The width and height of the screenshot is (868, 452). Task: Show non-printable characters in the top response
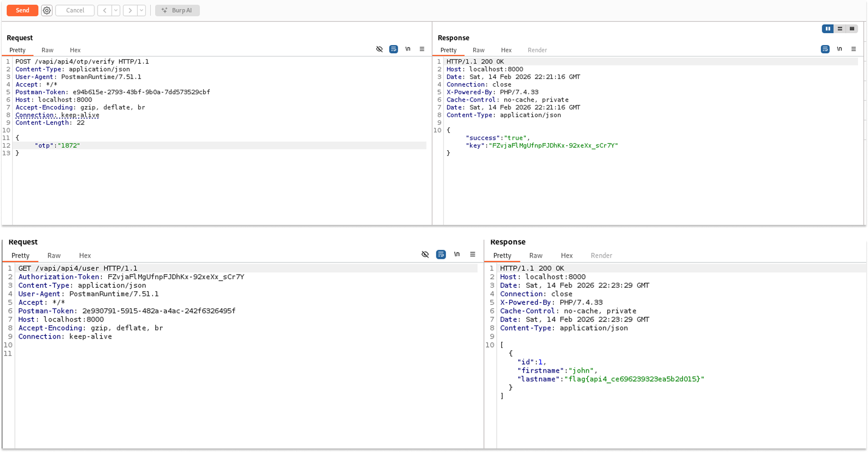pos(839,49)
